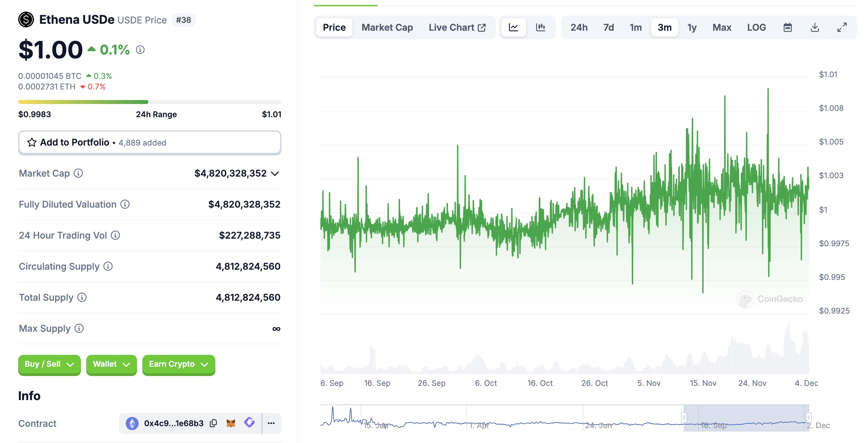
Task: Click the Circulating Supply info icon
Action: [108, 266]
